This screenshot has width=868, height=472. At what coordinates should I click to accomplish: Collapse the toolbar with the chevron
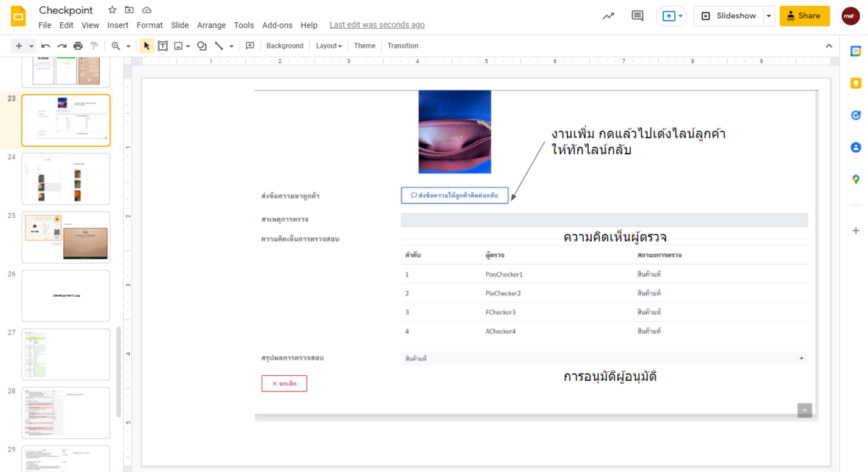(x=829, y=45)
